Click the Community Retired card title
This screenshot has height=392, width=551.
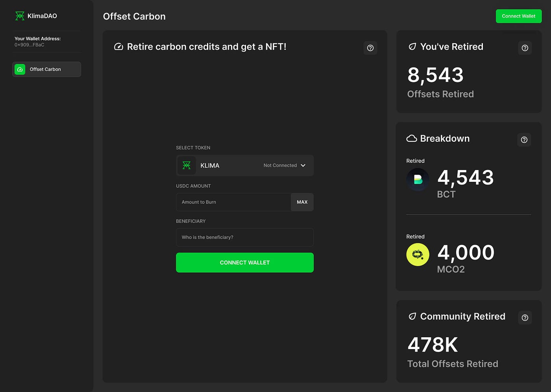[462, 316]
